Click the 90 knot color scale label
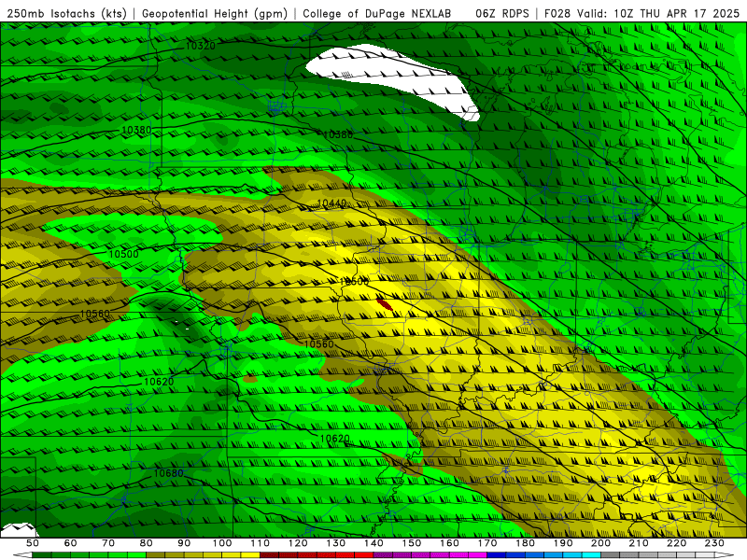 184,543
